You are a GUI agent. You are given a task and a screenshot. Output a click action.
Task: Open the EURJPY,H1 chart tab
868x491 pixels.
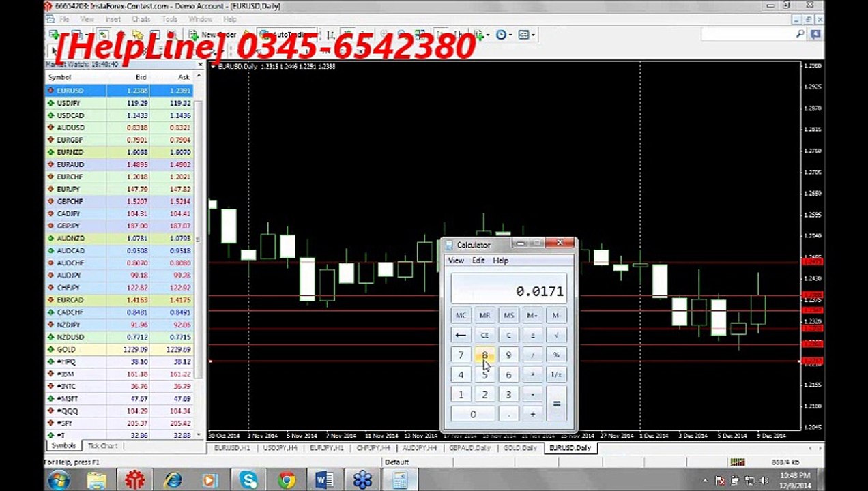click(326, 448)
